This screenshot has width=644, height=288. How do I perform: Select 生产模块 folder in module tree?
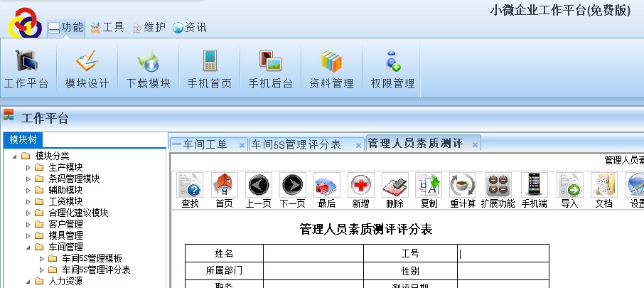[65, 168]
